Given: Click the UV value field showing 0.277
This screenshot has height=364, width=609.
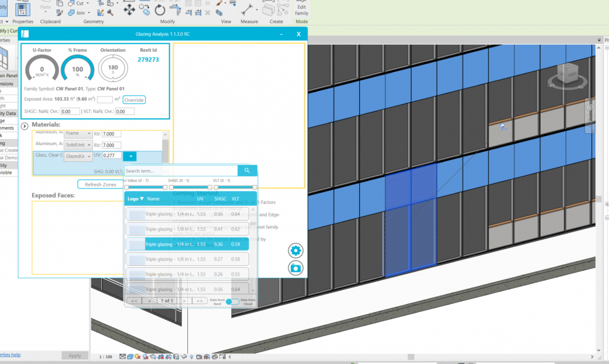Looking at the screenshot, I should point(112,155).
